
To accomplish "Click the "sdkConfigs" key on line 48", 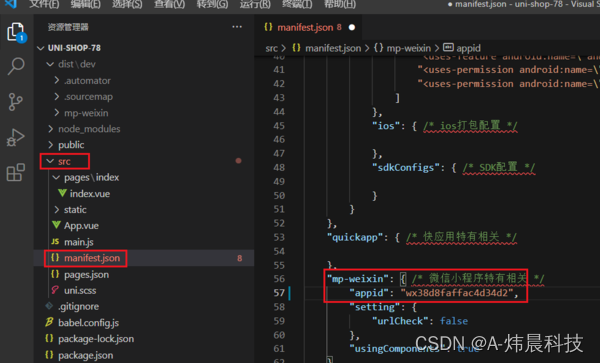I will pos(406,168).
